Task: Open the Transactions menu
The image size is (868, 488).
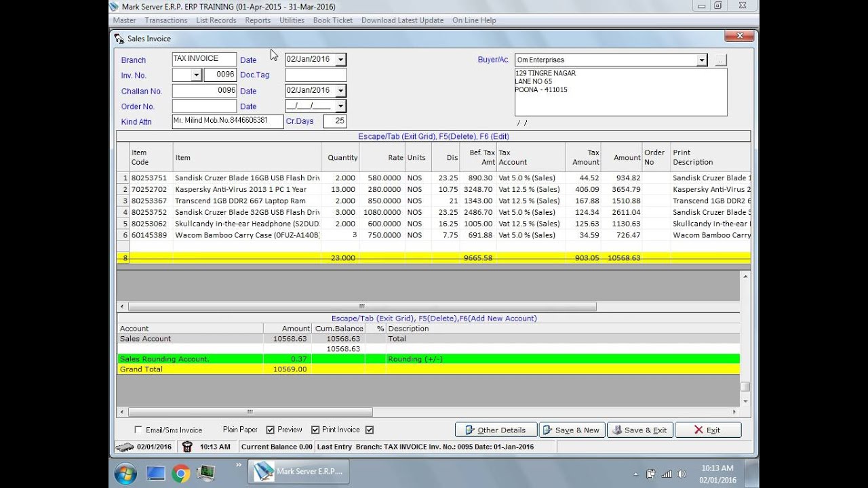Action: click(x=166, y=20)
